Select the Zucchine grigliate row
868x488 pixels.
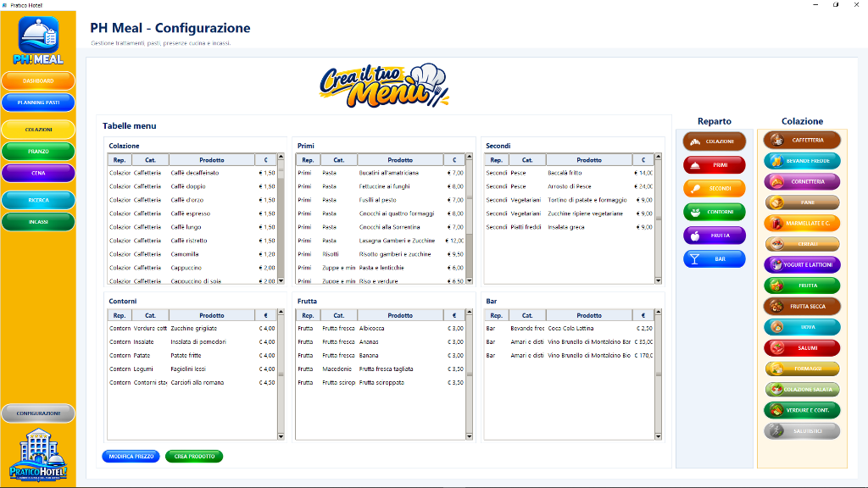pos(192,328)
